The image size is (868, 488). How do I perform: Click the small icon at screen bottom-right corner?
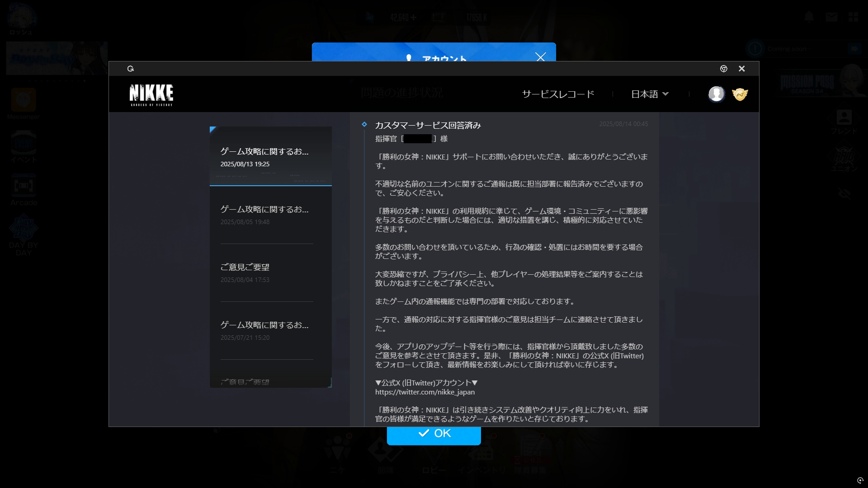coord(860,480)
